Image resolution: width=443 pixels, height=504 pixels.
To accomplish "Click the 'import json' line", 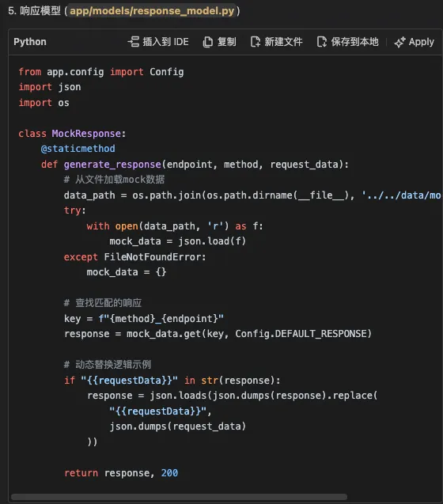I will (x=50, y=87).
